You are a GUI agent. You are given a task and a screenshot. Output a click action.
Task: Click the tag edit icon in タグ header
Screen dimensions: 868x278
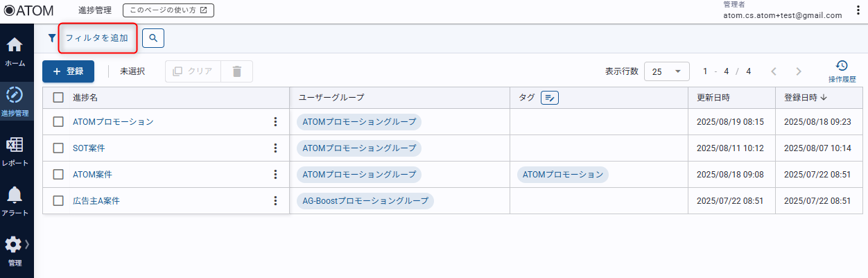[x=550, y=98]
